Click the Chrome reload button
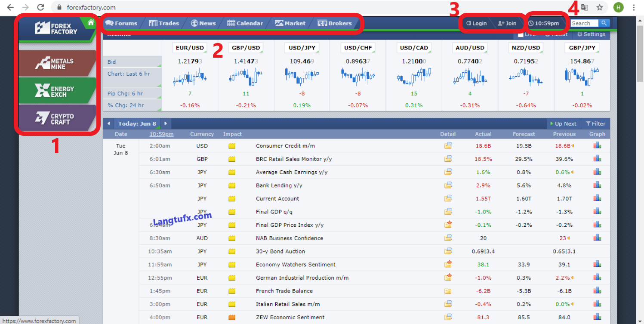644x324 pixels. (x=40, y=7)
